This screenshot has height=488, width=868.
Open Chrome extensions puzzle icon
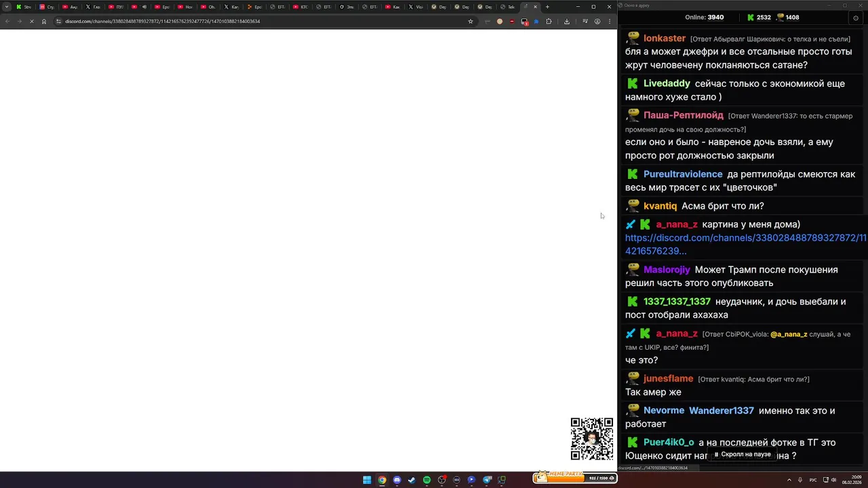click(x=549, y=21)
